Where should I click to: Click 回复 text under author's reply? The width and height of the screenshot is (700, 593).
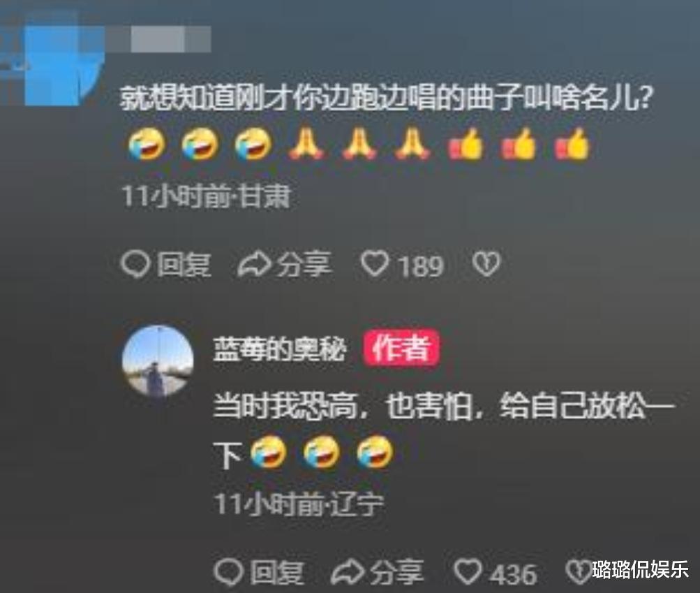pos(277,573)
